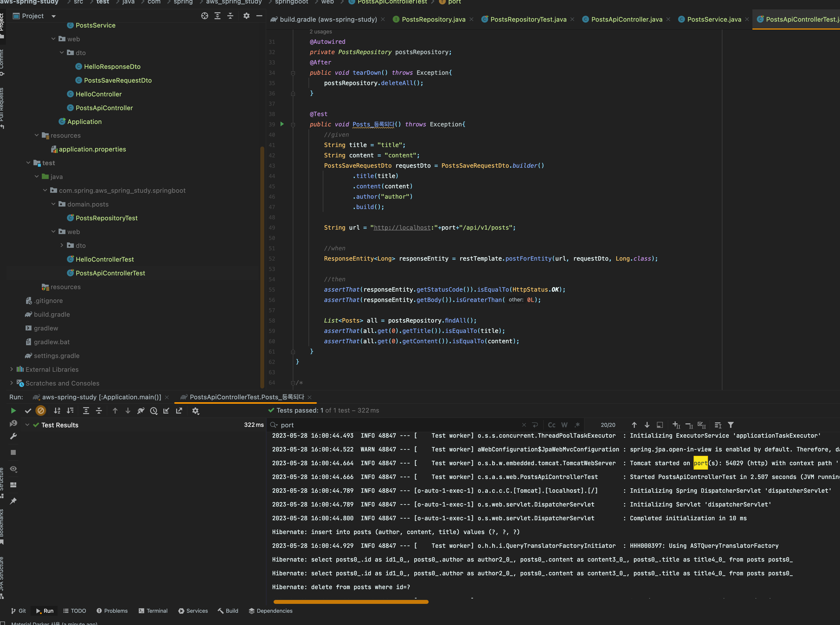The image size is (840, 625).
Task: Open build.gradle (aws-spring-study) tab
Action: pyautogui.click(x=328, y=19)
